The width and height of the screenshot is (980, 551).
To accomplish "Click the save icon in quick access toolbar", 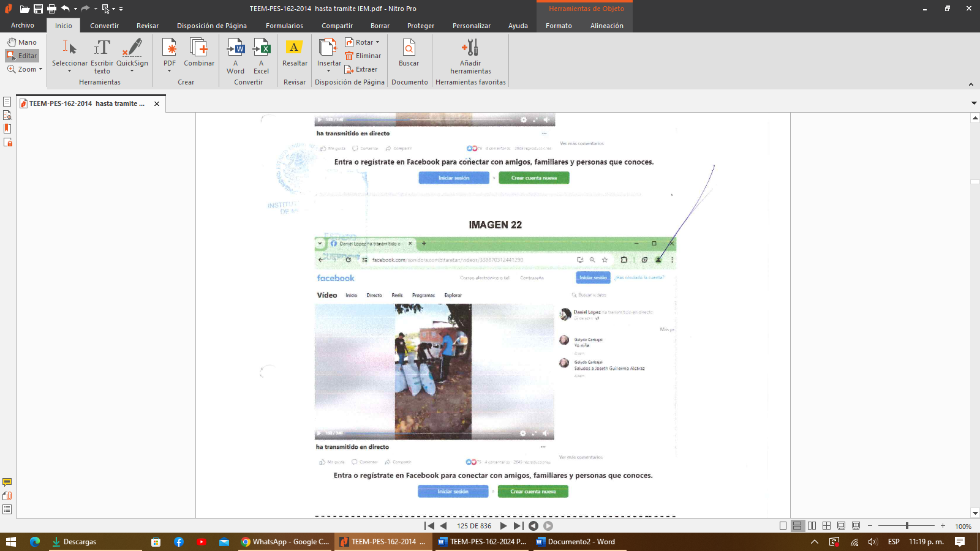I will [38, 9].
